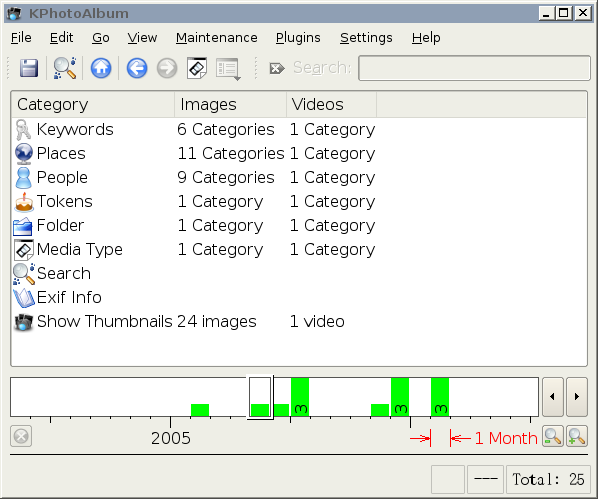Viewport: 598px width, 499px height.
Task: Click inside the Search text field
Action: coord(474,68)
